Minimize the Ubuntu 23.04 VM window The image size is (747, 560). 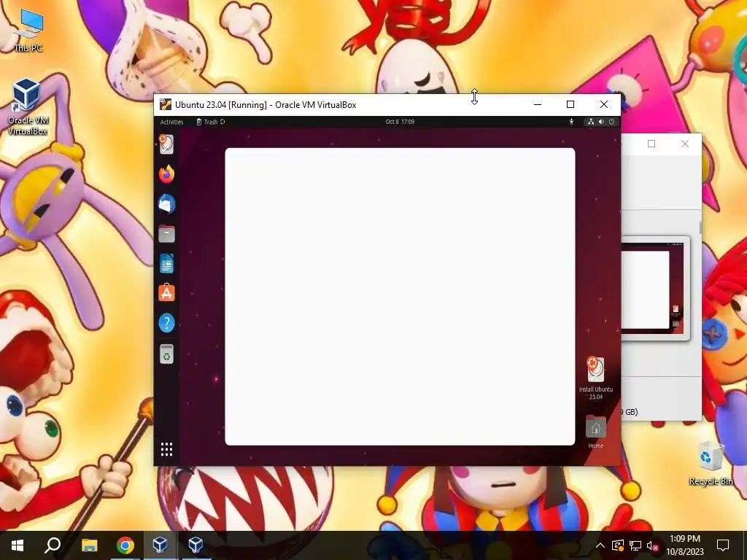(x=538, y=105)
